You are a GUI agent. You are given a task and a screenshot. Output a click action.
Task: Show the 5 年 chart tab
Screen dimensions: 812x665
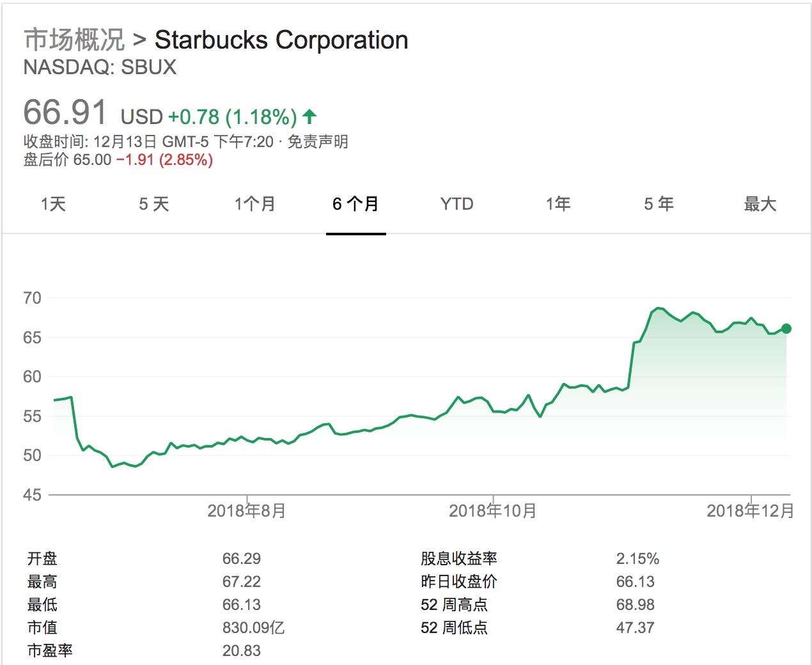tap(659, 204)
